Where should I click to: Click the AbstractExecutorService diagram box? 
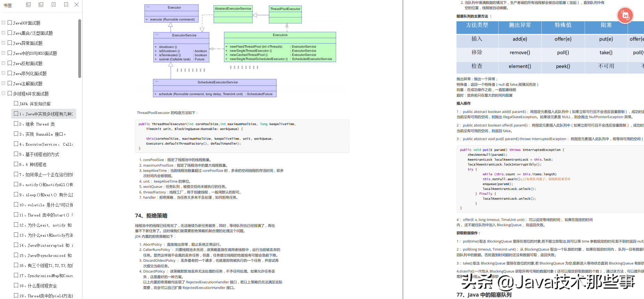pyautogui.click(x=233, y=14)
